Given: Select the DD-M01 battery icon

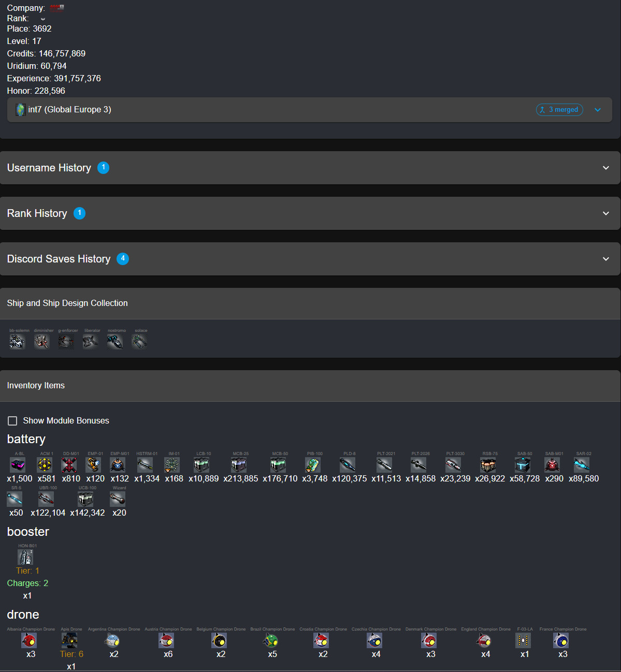Looking at the screenshot, I should tap(69, 465).
